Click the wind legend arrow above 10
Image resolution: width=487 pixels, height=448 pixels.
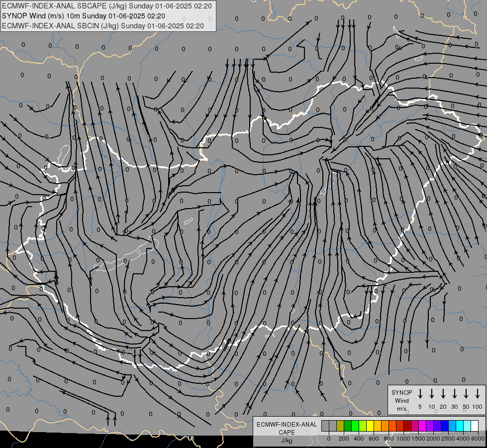pyautogui.click(x=431, y=394)
